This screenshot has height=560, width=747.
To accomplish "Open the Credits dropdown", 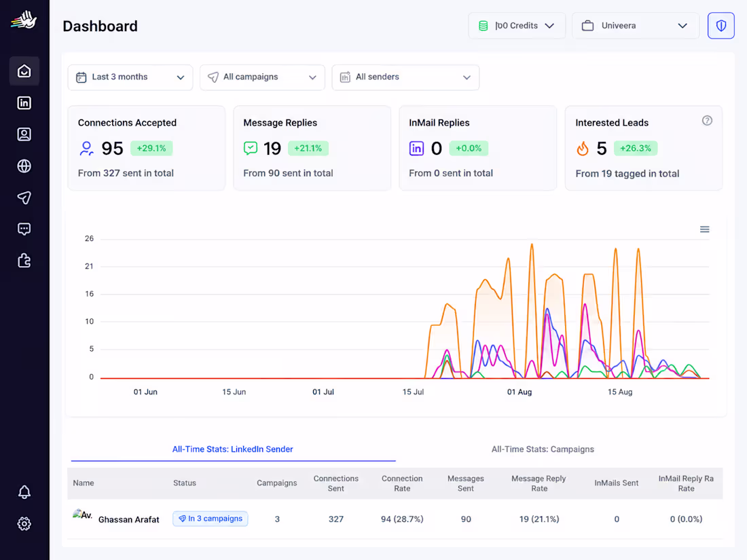I will pos(517,26).
